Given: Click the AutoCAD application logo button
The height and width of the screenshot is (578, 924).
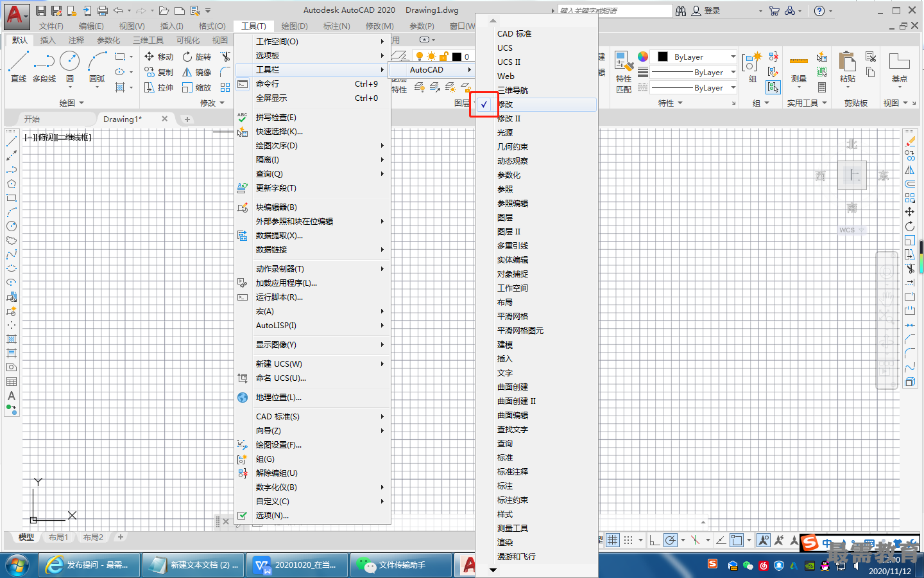Looking at the screenshot, I should [16, 17].
